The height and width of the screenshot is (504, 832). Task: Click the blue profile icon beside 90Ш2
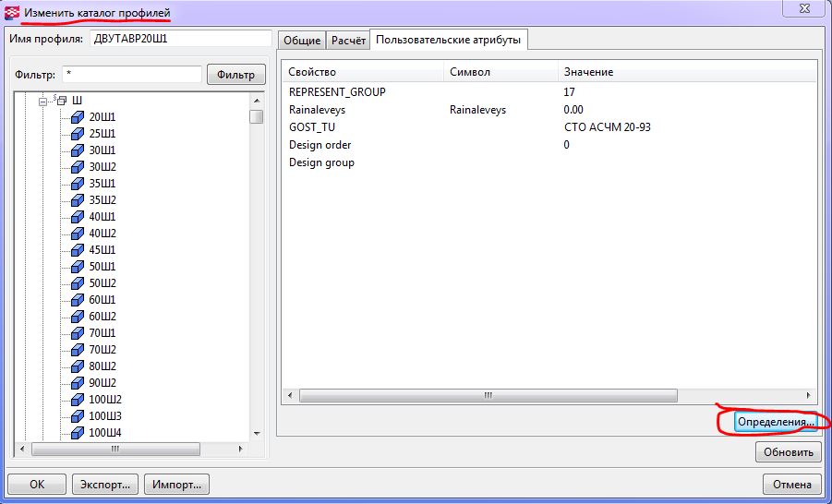(78, 383)
